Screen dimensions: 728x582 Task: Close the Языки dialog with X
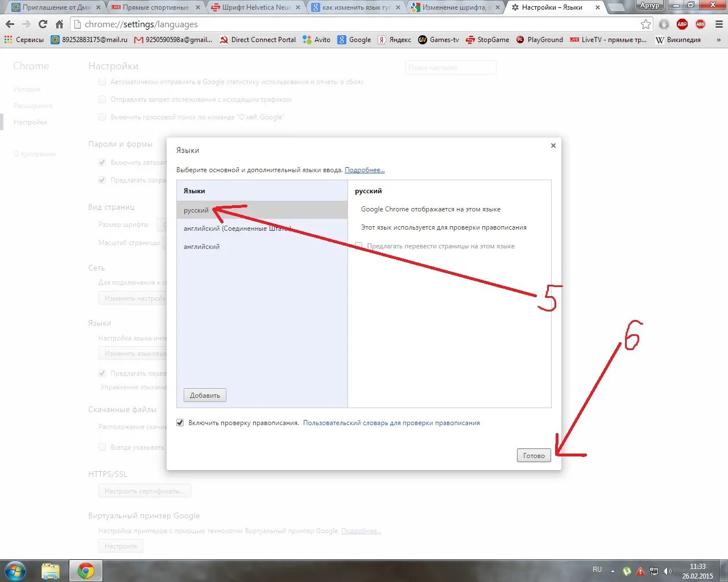click(x=553, y=145)
